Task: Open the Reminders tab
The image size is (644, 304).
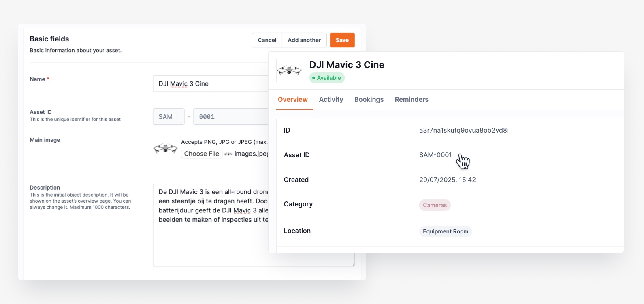Action: pyautogui.click(x=412, y=100)
